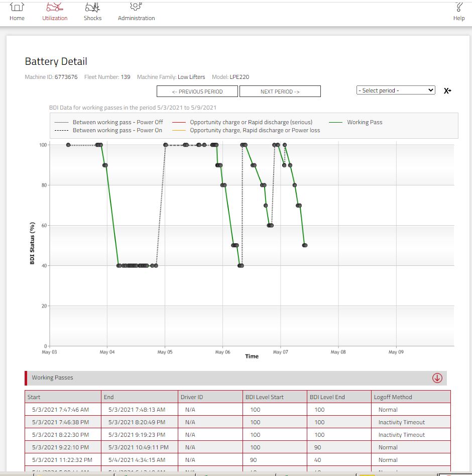Click Machine ID 6773676 text

pos(51,77)
